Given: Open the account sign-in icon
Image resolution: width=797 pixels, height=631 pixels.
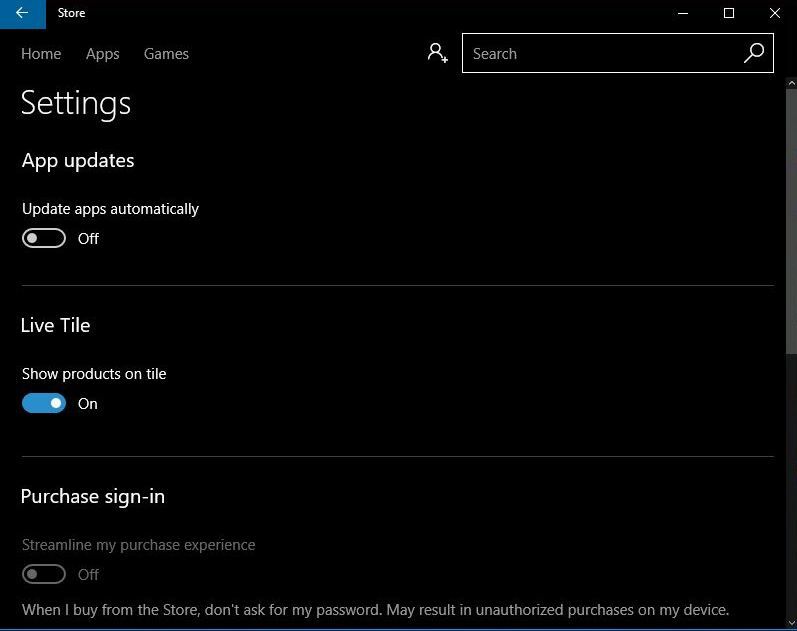Looking at the screenshot, I should point(437,53).
